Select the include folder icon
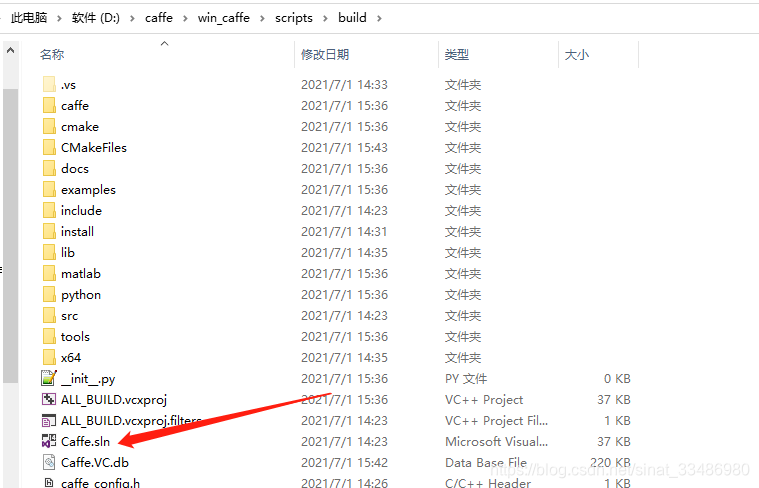The image size is (759, 488). 49,210
